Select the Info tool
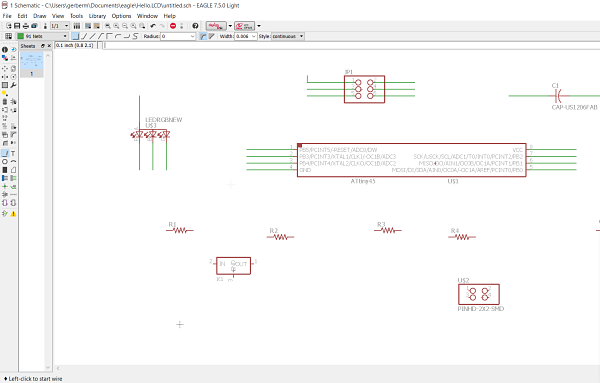Screen dimensions: 600x383 5,49
